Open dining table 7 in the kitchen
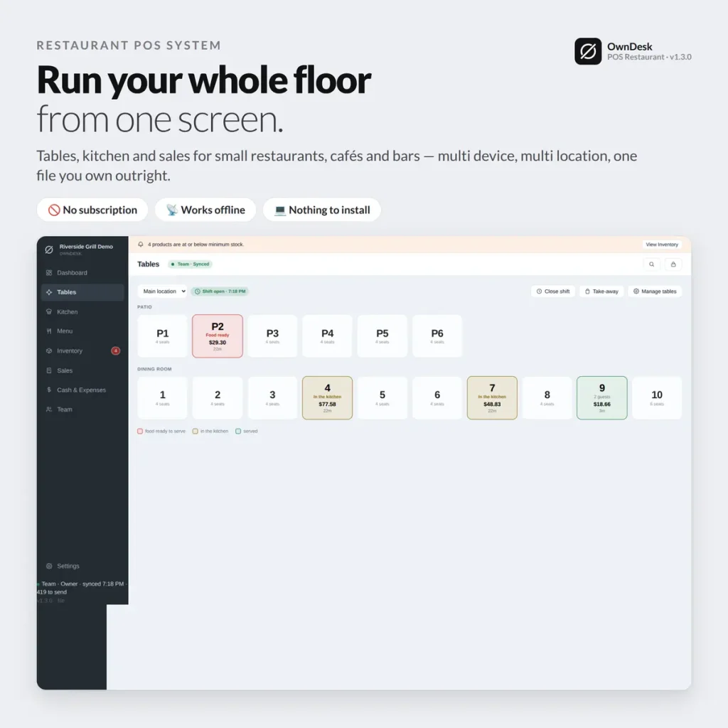 (x=492, y=398)
